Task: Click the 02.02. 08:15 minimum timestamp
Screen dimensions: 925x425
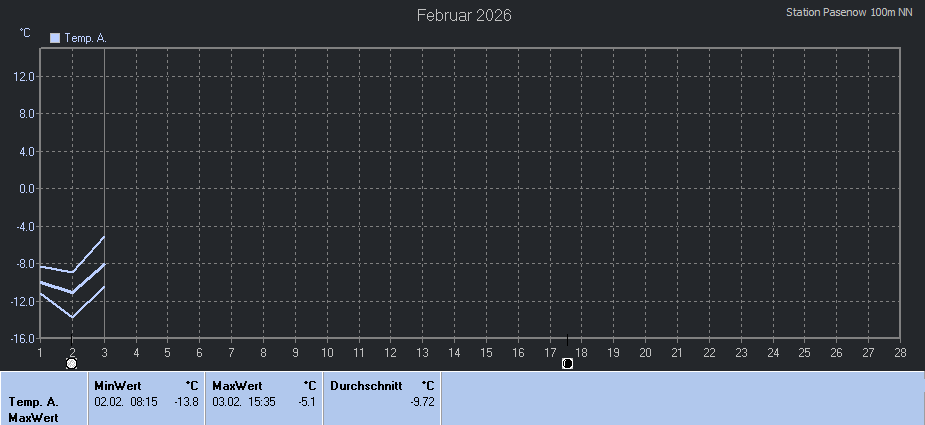Action: click(x=126, y=401)
